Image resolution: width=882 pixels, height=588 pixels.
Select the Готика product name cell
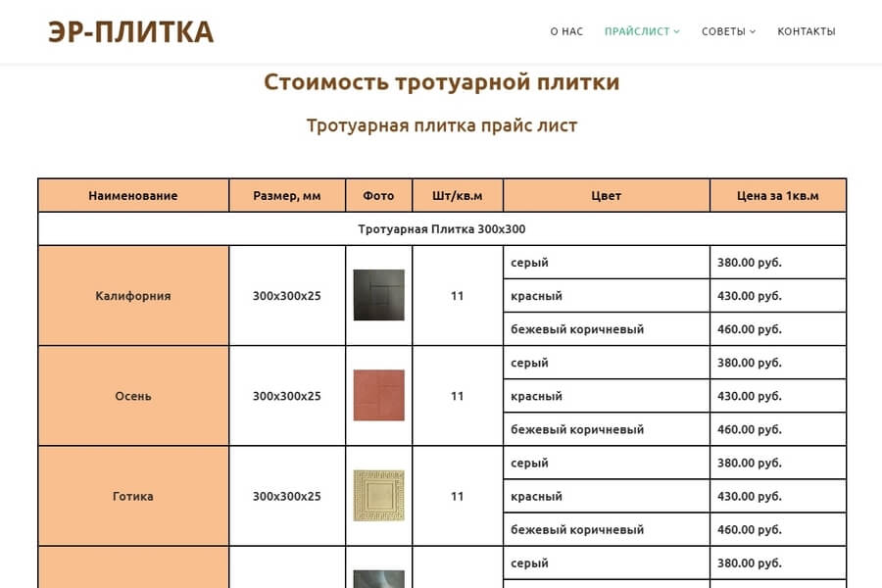[x=133, y=496]
